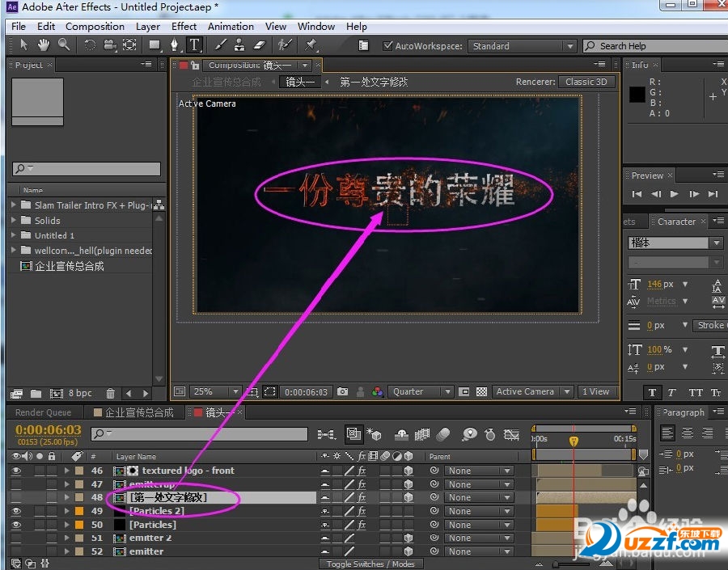This screenshot has height=570, width=728.
Task: Click the Classic 3D renderer button
Action: click(586, 82)
